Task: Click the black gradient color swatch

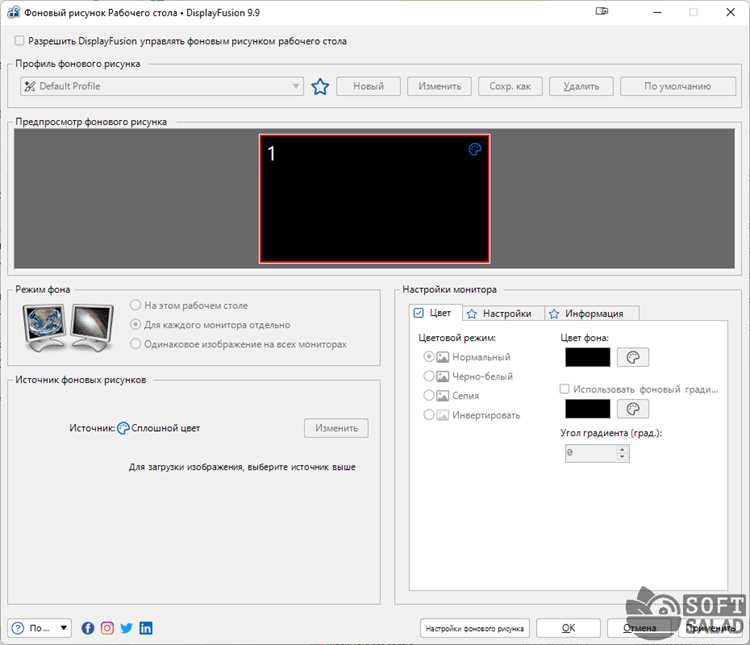Action: coord(587,409)
